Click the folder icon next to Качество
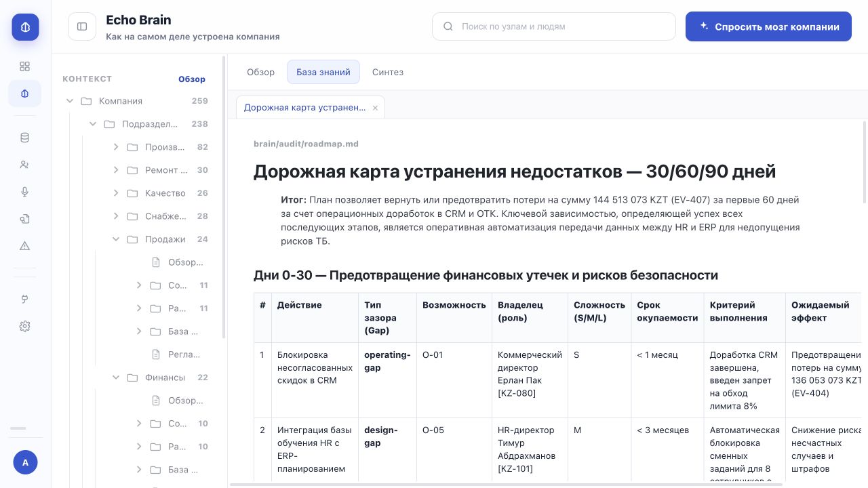The height and width of the screenshot is (488, 868). tap(132, 193)
